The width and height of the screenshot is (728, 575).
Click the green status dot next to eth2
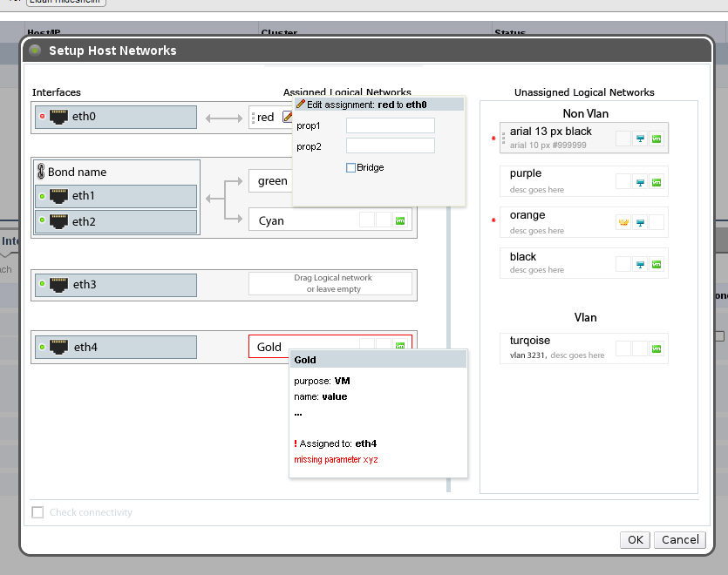[x=42, y=221]
